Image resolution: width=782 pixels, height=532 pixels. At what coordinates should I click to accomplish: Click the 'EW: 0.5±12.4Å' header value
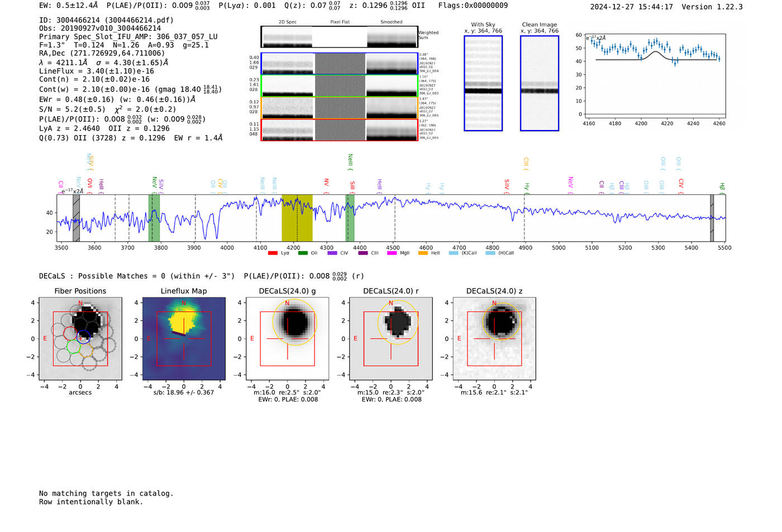pyautogui.click(x=69, y=6)
